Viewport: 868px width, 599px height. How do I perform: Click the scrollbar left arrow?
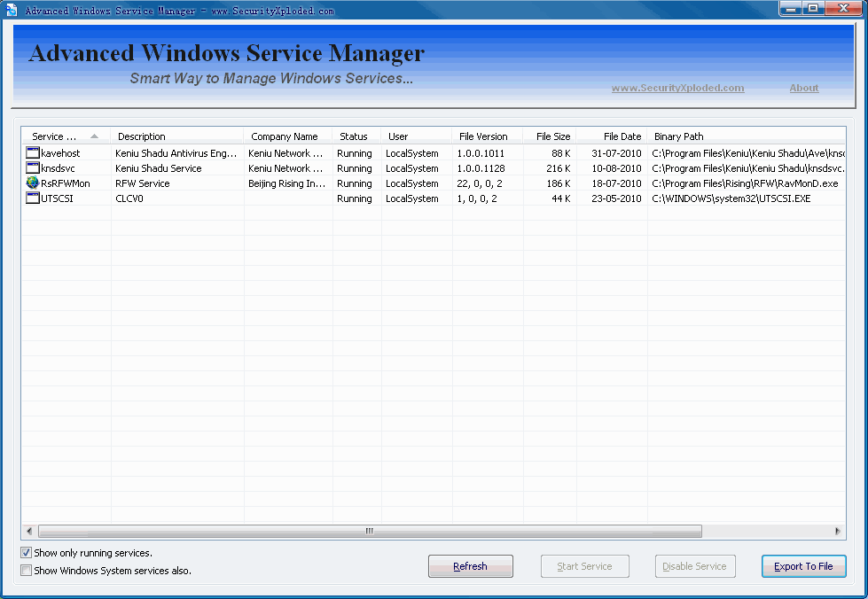click(x=29, y=531)
